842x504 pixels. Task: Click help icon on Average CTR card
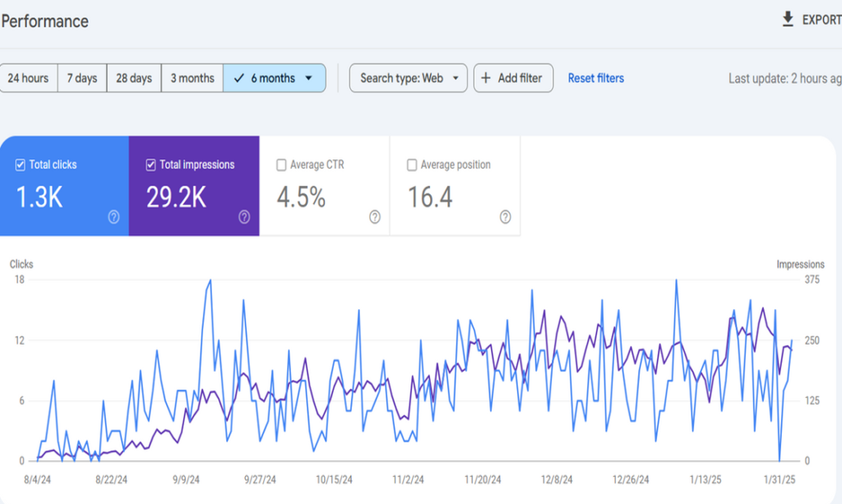tap(375, 217)
